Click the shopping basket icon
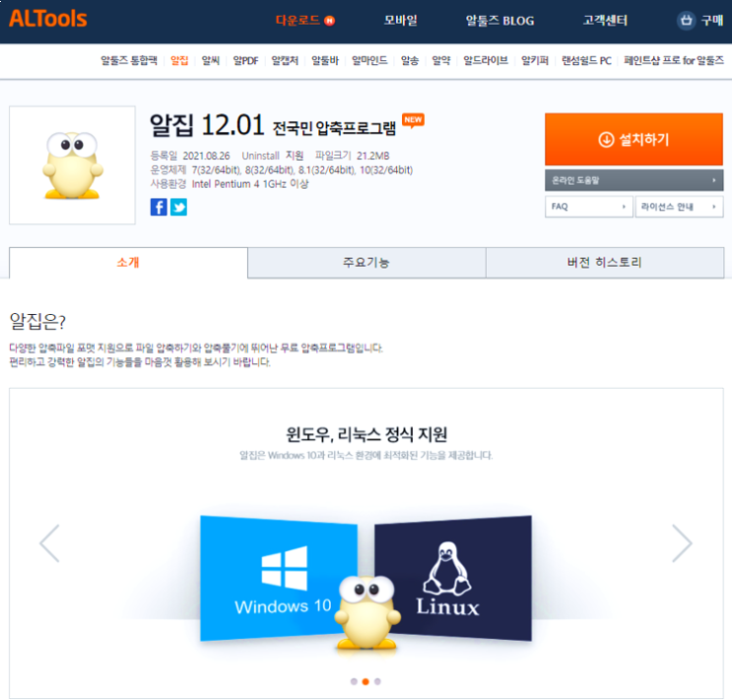Viewport: 732px width, 700px height. (686, 21)
